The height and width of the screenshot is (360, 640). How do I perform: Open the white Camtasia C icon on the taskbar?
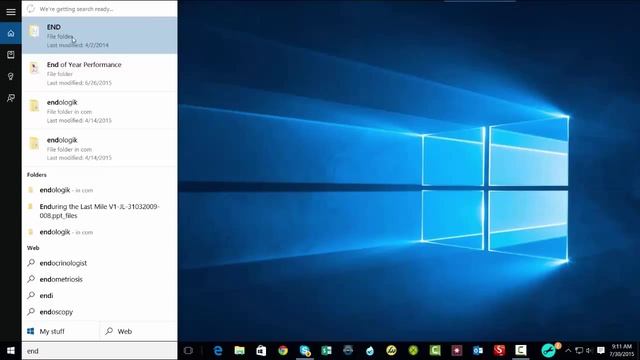click(x=521, y=351)
